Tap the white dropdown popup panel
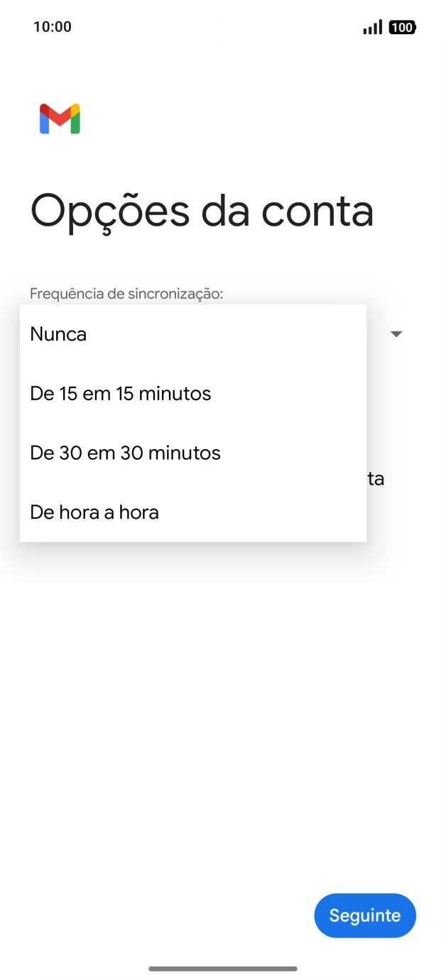Image resolution: width=446 pixels, height=980 pixels. point(192,422)
